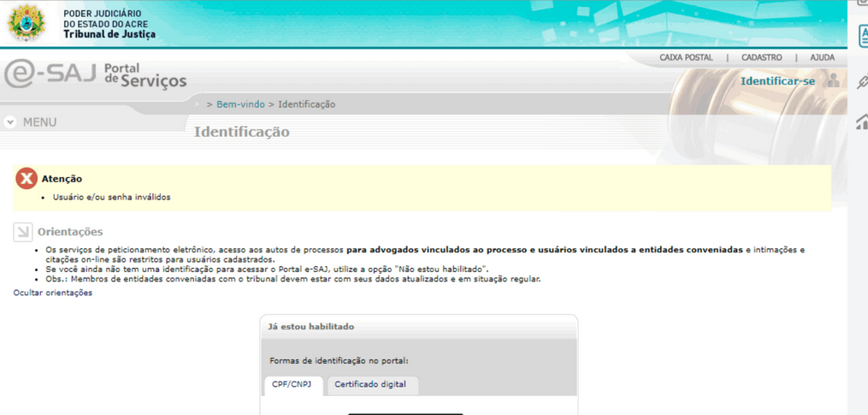
Task: Open the document icon in right sidebar
Action: pyautogui.click(x=862, y=35)
